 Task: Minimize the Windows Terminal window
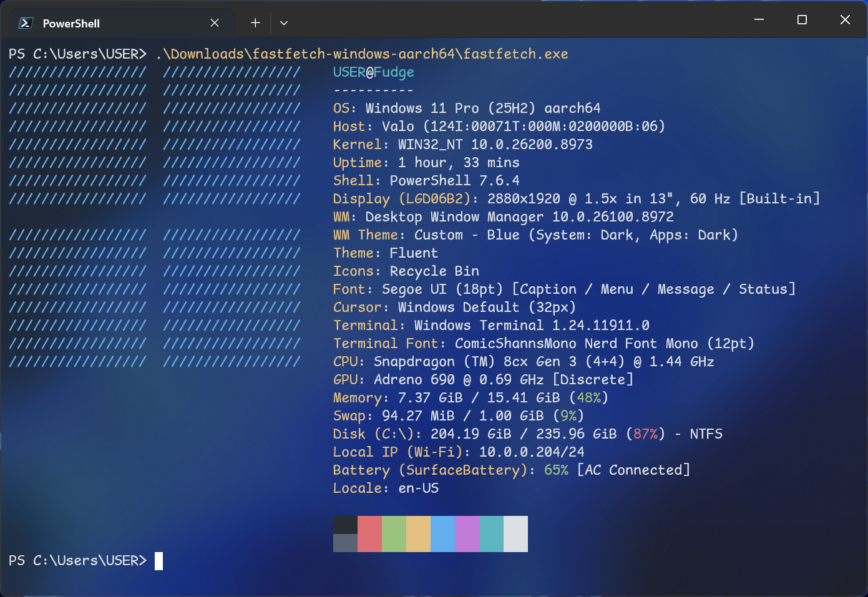pyautogui.click(x=759, y=20)
